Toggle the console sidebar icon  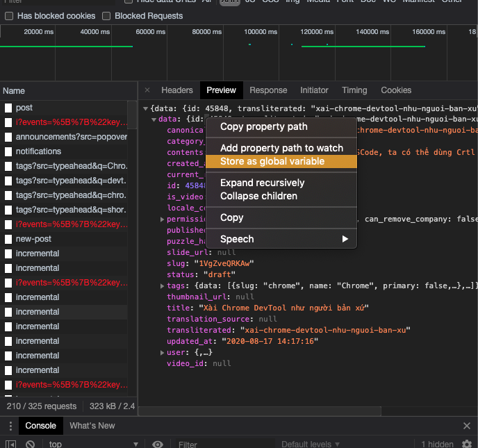coord(11,444)
